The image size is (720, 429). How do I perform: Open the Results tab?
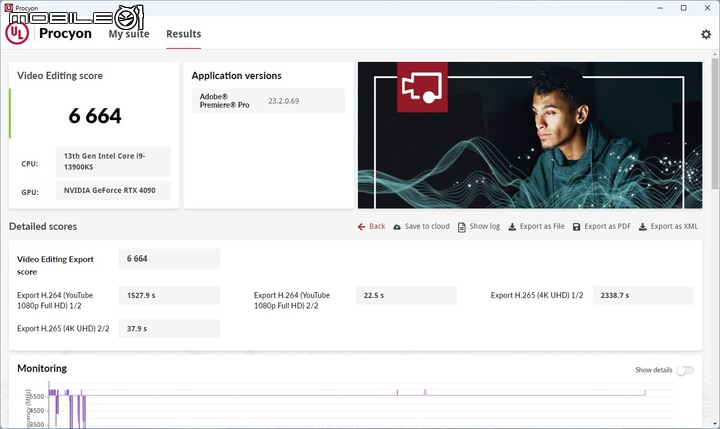pyautogui.click(x=183, y=34)
